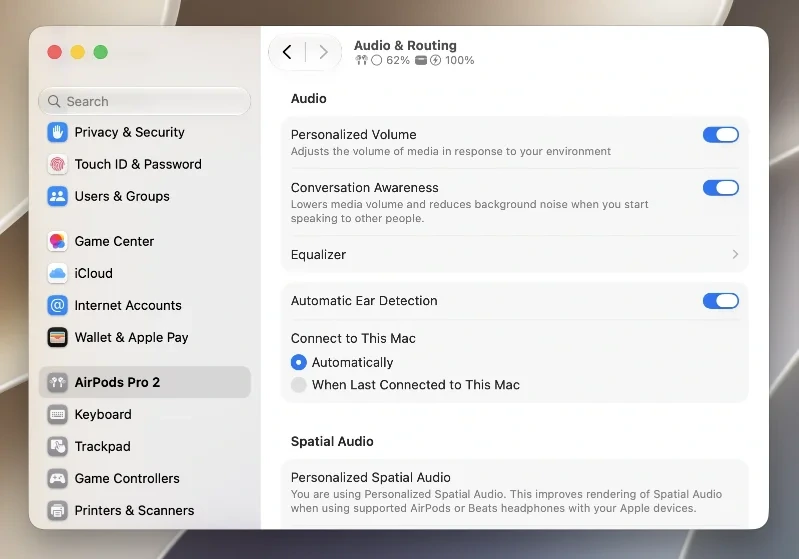The width and height of the screenshot is (799, 559).
Task: Disable Personalized Volume switch
Action: point(721,135)
